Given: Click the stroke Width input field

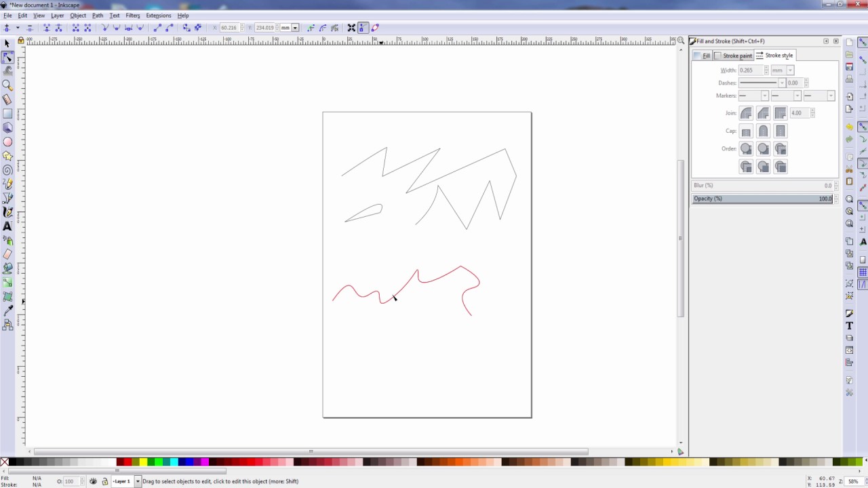Looking at the screenshot, I should (751, 70).
